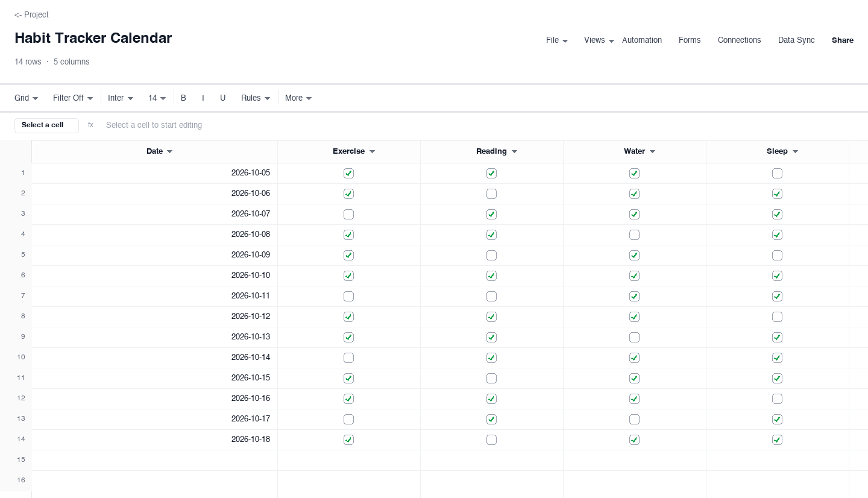Open the Data Sync menu item
This screenshot has width=868, height=498.
click(796, 40)
